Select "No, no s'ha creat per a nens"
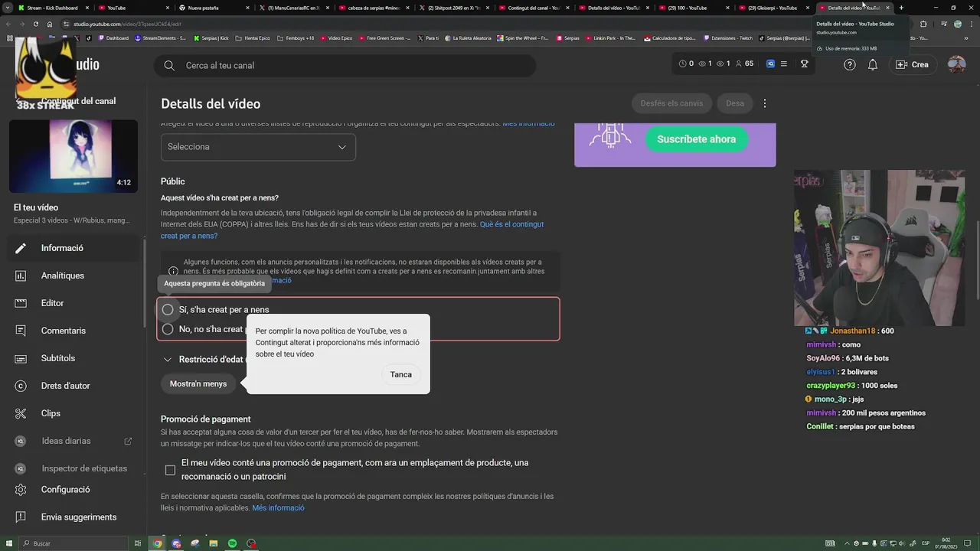980x551 pixels. pyautogui.click(x=168, y=329)
